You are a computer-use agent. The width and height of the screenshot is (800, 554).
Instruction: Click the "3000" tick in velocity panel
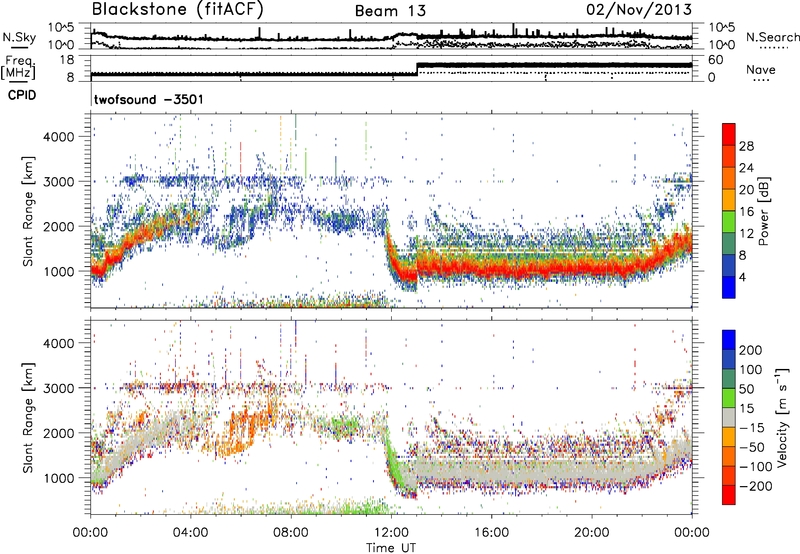pyautogui.click(x=59, y=388)
